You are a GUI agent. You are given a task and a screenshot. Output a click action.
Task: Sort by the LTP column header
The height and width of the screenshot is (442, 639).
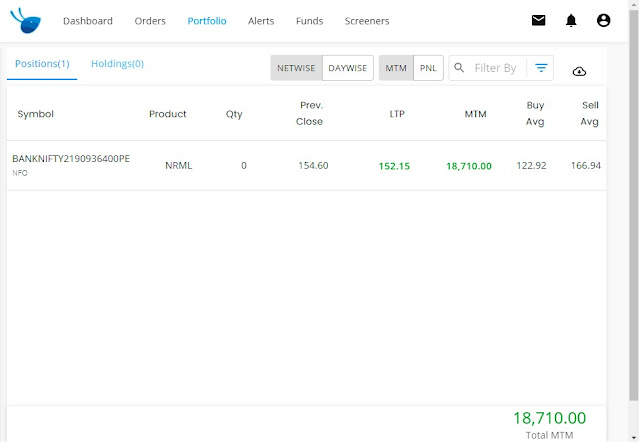397,114
